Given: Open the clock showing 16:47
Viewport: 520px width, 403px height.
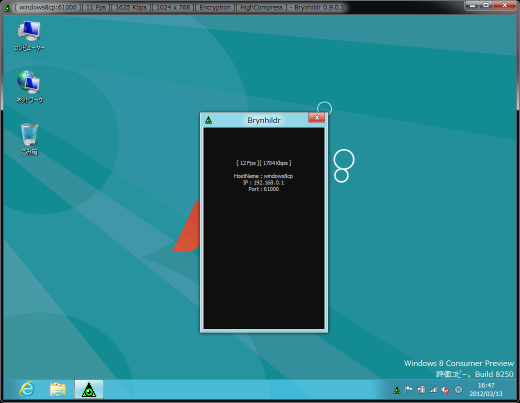Looking at the screenshot, I should (486, 385).
